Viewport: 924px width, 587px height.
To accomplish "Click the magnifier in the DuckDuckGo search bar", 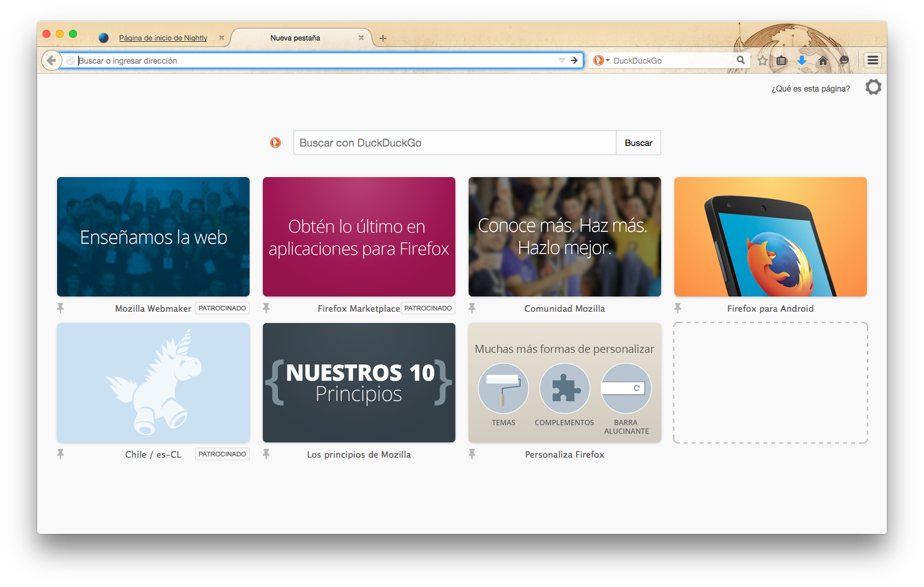I will pyautogui.click(x=740, y=60).
